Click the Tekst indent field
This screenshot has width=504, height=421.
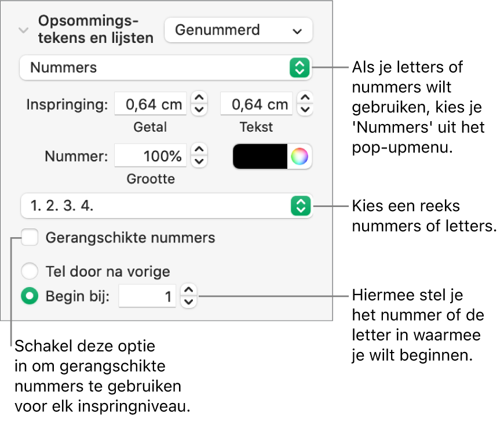click(256, 104)
